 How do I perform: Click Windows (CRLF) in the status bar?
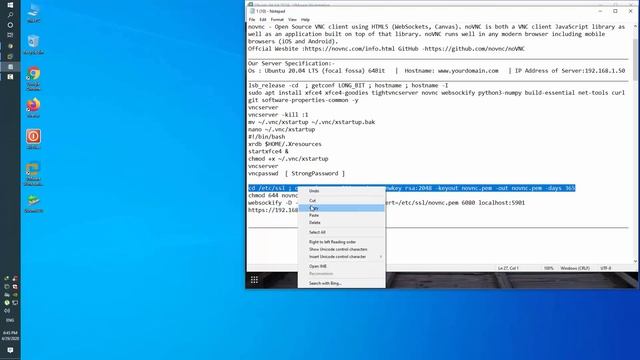click(x=575, y=268)
